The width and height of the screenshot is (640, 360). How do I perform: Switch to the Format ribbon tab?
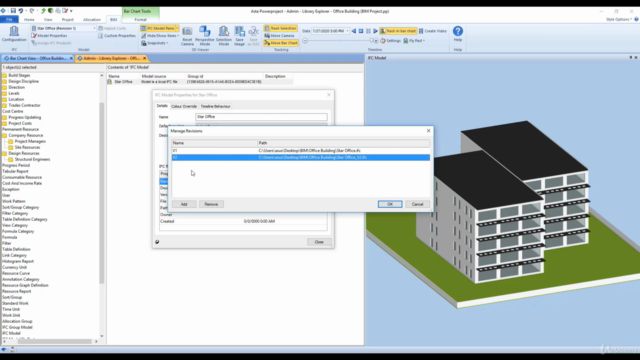pyautogui.click(x=140, y=19)
